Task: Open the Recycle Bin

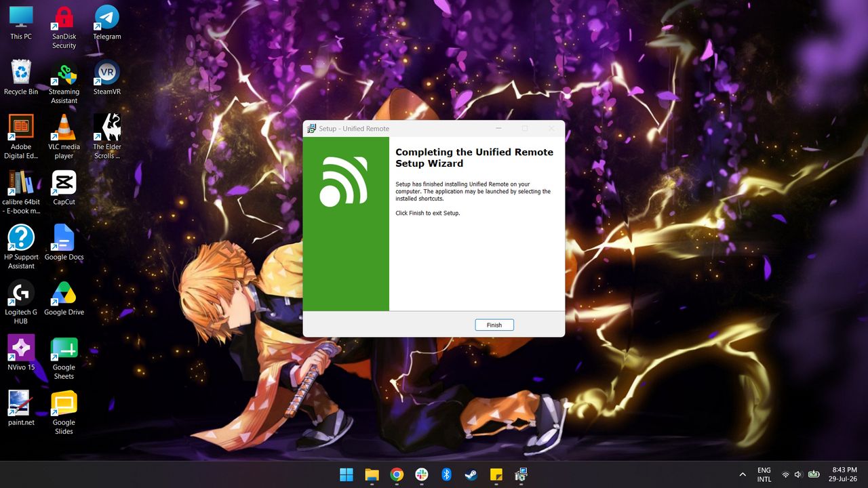Action: (x=21, y=77)
